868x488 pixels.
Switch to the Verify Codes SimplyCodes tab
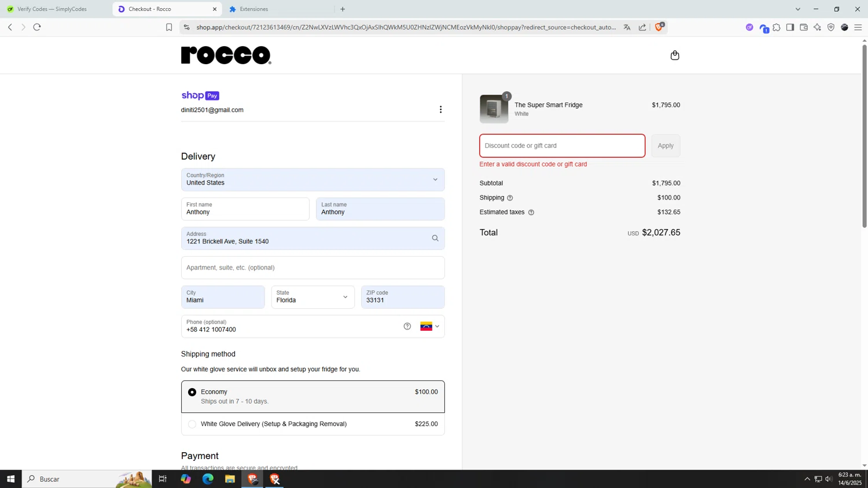pyautogui.click(x=56, y=9)
